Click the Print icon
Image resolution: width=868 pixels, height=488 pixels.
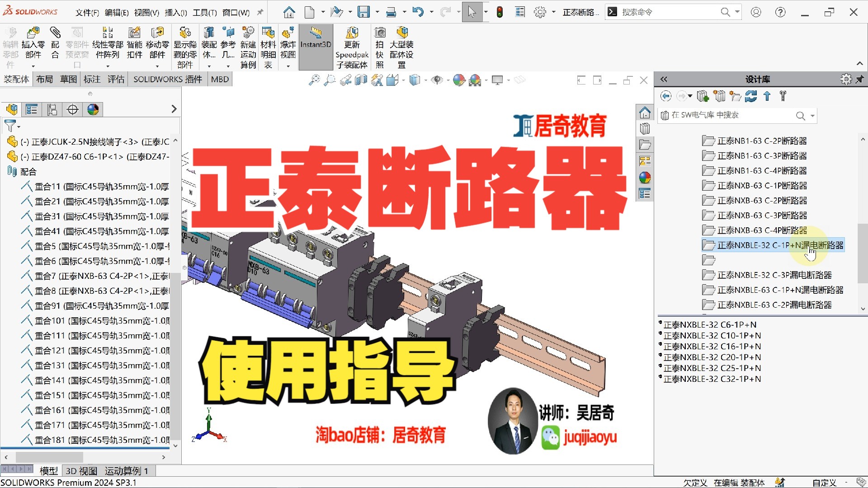[x=391, y=12]
